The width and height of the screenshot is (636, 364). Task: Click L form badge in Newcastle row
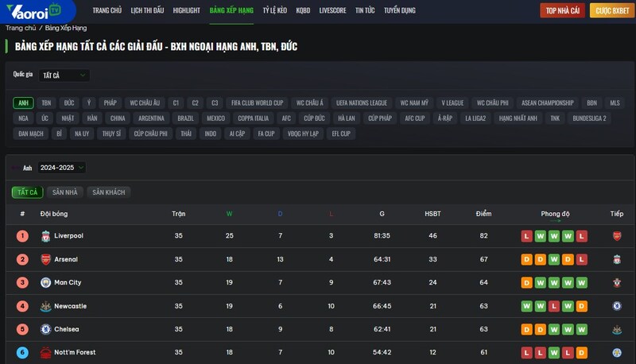[554, 306]
